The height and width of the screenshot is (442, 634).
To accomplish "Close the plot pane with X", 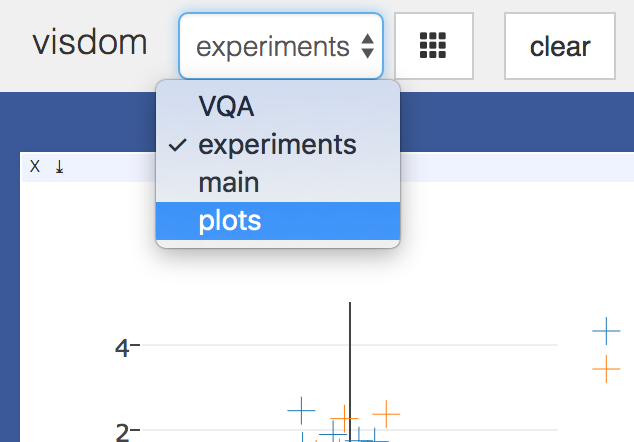I will pyautogui.click(x=35, y=166).
